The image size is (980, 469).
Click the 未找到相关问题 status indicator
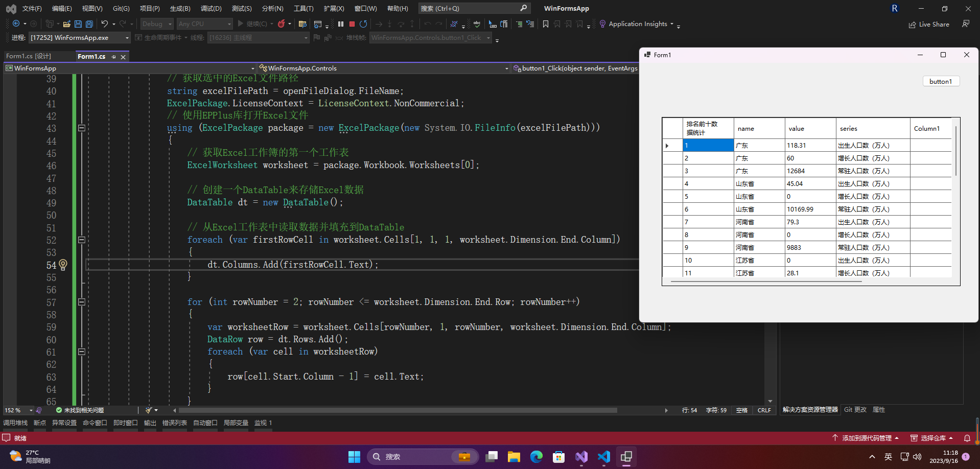tap(80, 410)
